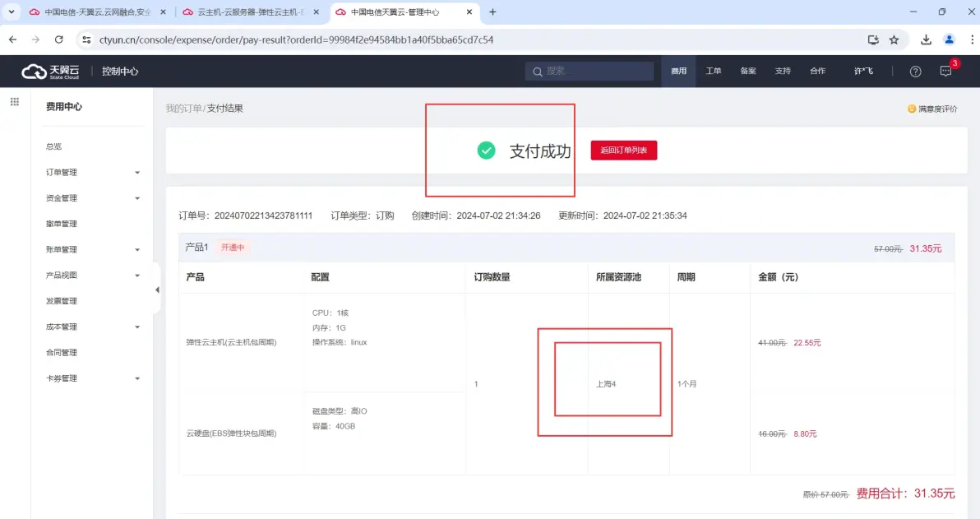Open 合同管理 in the sidebar
This screenshot has height=519, width=980.
pos(61,353)
